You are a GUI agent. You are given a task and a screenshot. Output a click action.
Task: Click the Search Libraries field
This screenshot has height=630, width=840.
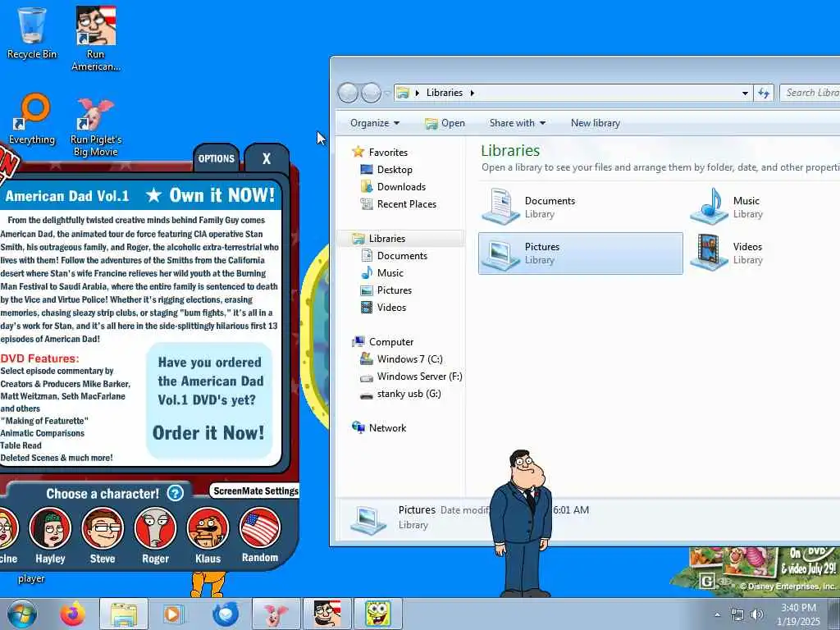[810, 93]
